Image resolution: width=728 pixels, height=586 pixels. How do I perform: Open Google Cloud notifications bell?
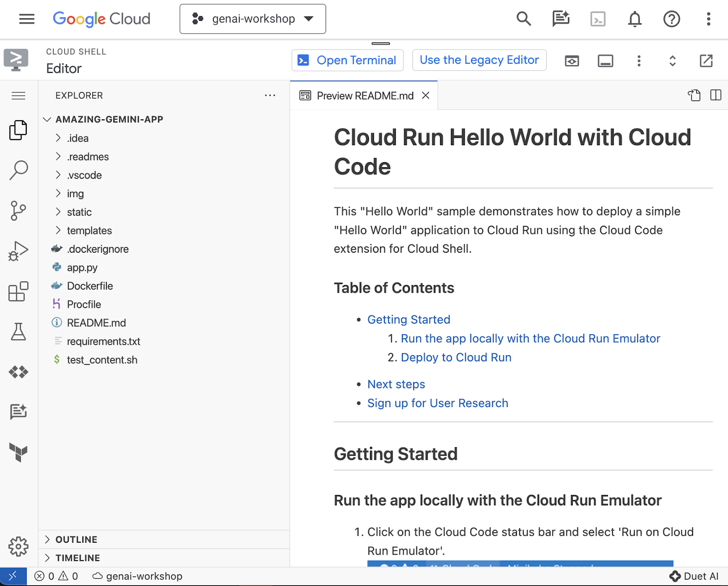click(x=634, y=19)
